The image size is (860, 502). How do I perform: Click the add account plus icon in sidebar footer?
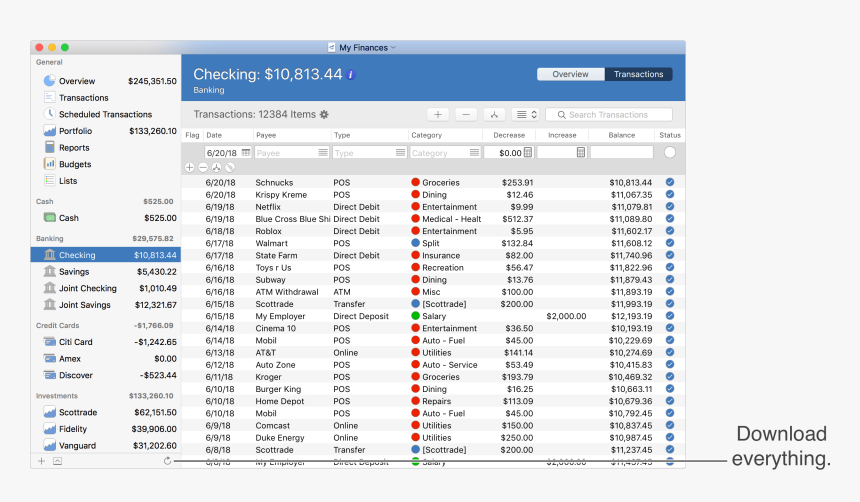click(41, 461)
